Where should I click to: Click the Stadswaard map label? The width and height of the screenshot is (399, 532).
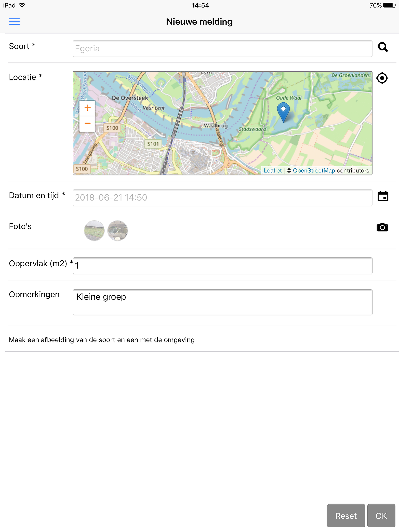click(x=252, y=129)
